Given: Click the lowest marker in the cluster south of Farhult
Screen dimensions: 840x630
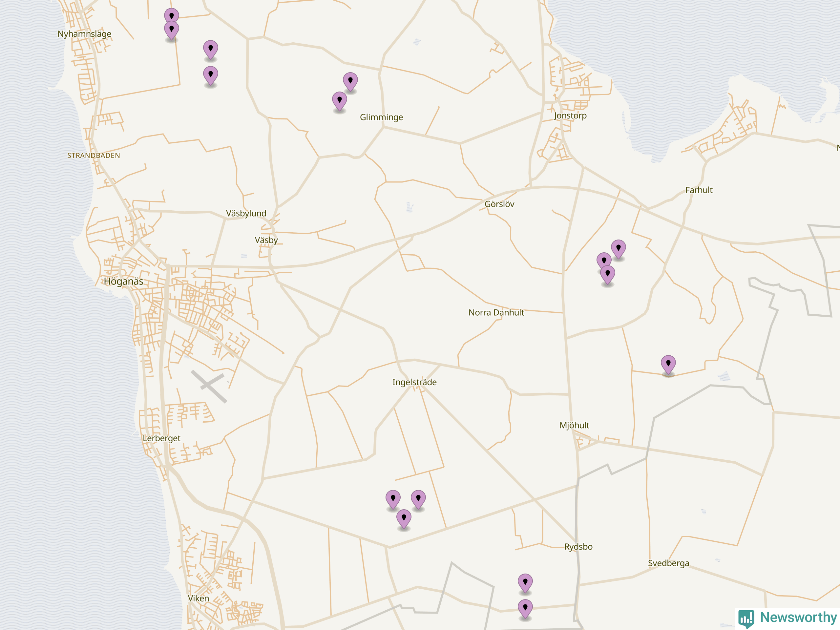Looking at the screenshot, I should (x=608, y=275).
